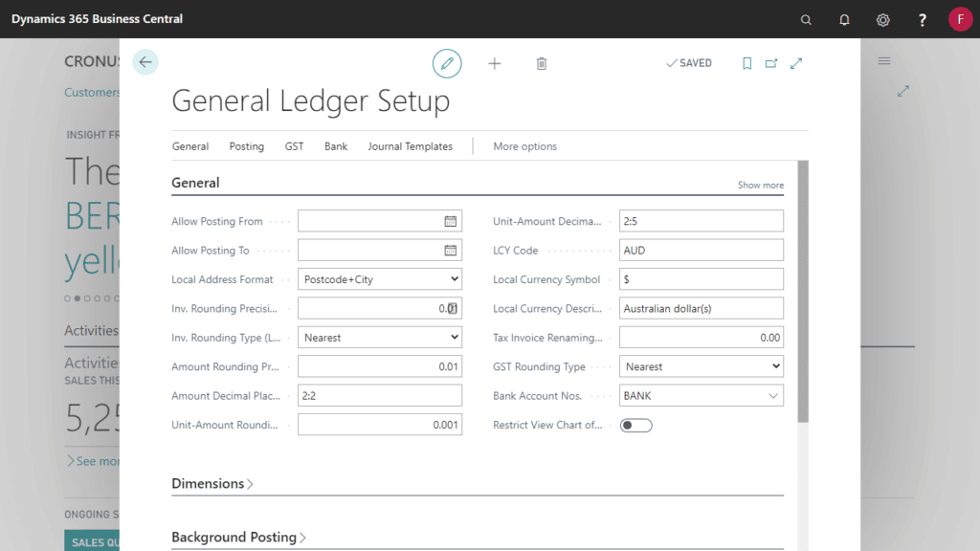The height and width of the screenshot is (551, 980).
Task: Go back with the back arrow button
Action: (145, 61)
